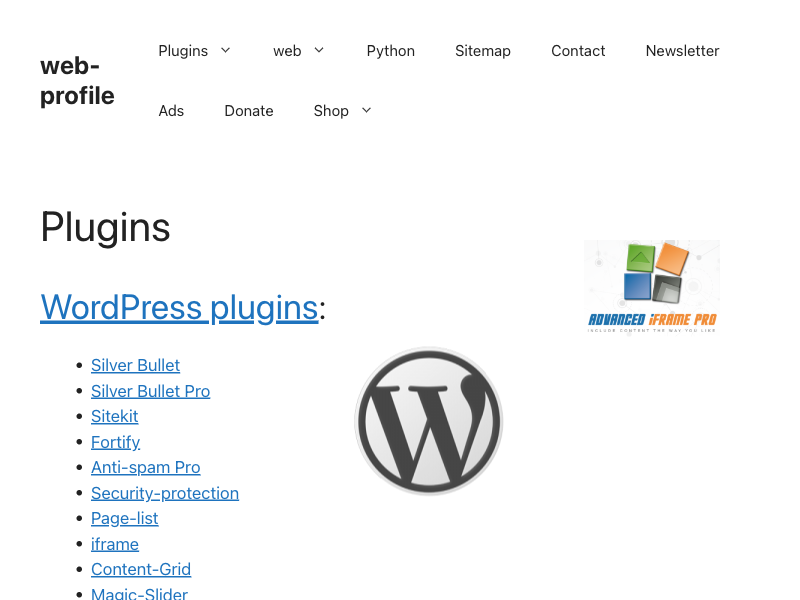The image size is (800, 600).
Task: Expand the Plugins submenu chevron
Action: (226, 51)
